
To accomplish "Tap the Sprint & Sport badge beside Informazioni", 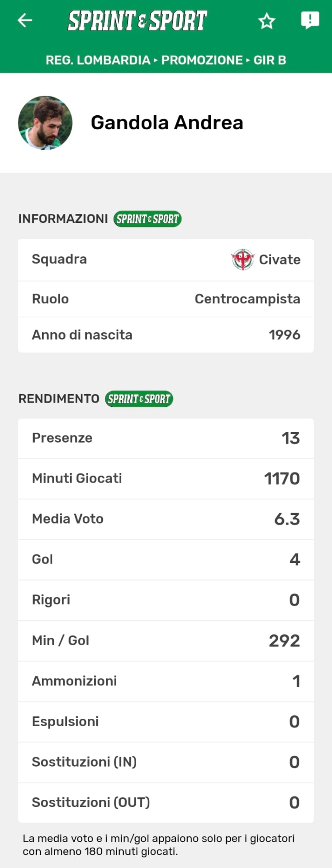I will point(147,219).
